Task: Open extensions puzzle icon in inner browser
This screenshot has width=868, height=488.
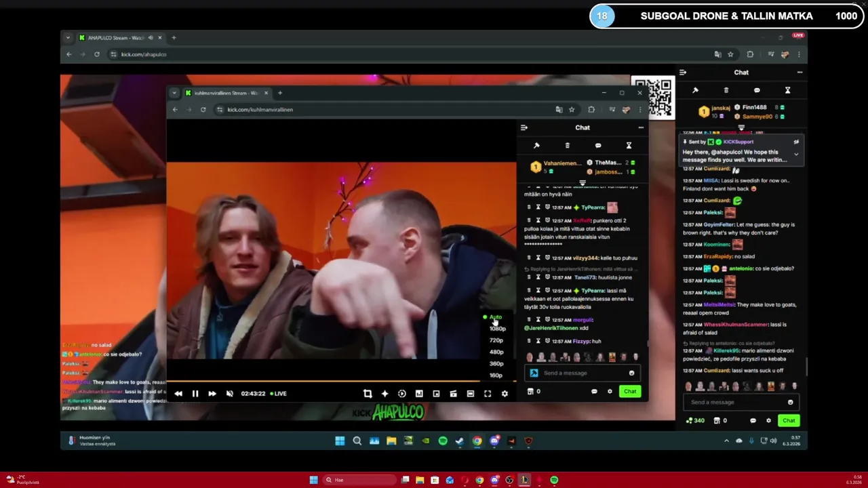Action: point(591,109)
